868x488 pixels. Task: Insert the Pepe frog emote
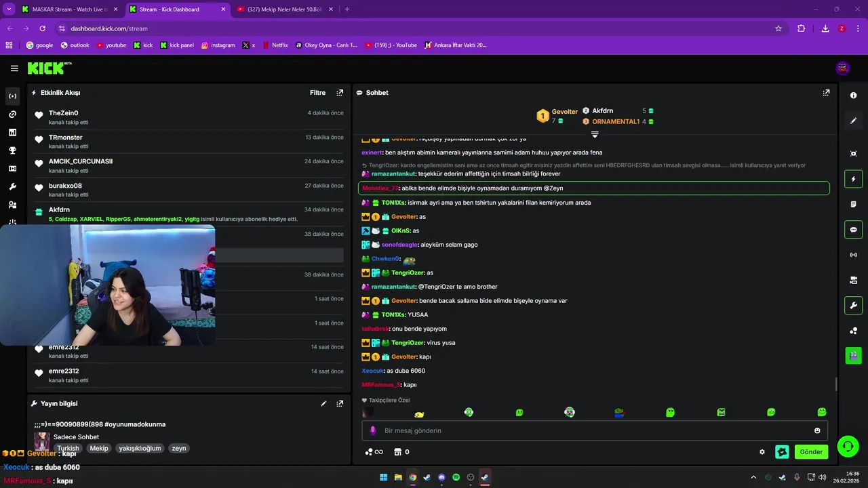619,412
